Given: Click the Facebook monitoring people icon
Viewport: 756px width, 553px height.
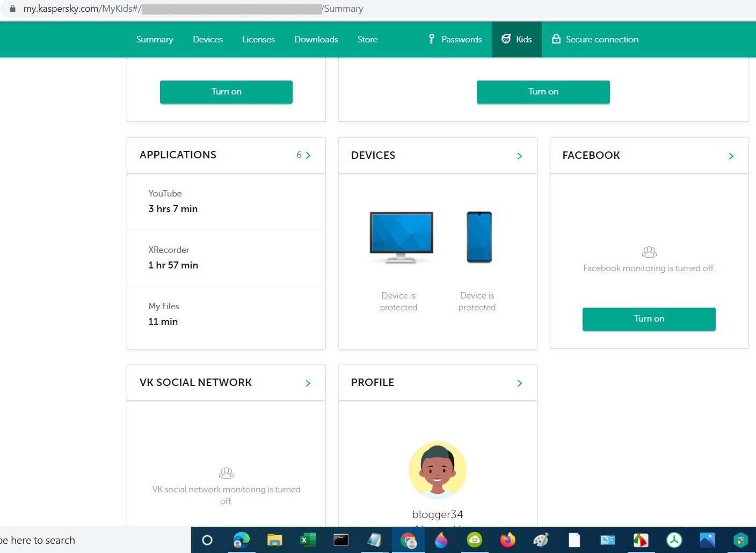Looking at the screenshot, I should click(x=649, y=251).
